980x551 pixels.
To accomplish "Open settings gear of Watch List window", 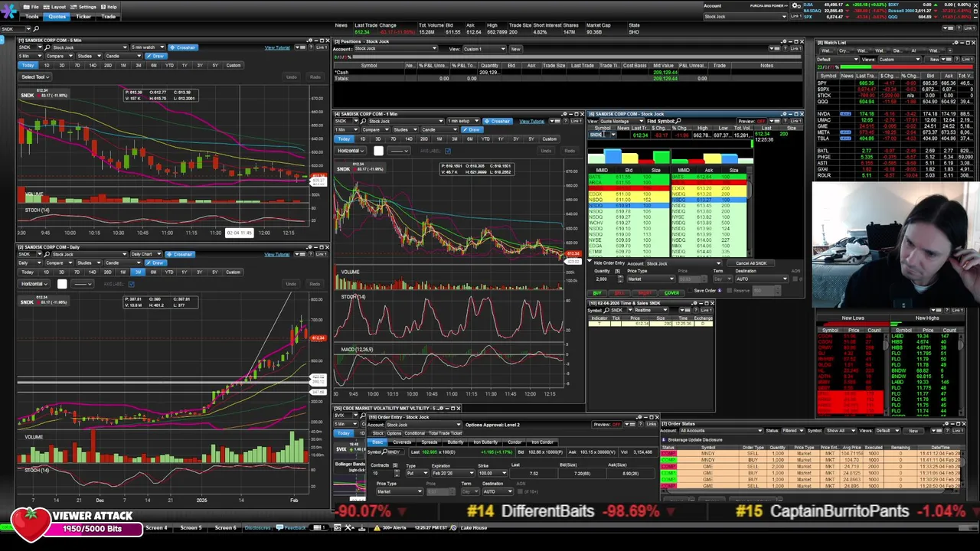I will [956, 43].
